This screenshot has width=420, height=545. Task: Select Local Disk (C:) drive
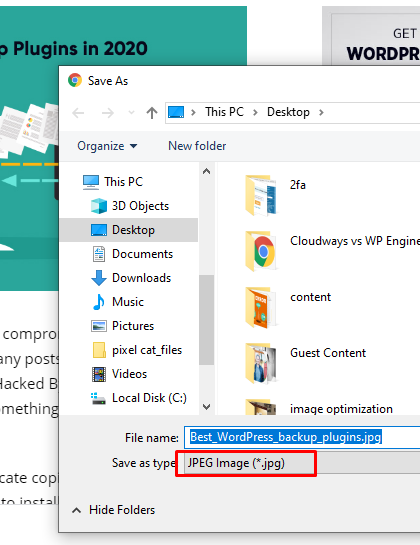139,398
